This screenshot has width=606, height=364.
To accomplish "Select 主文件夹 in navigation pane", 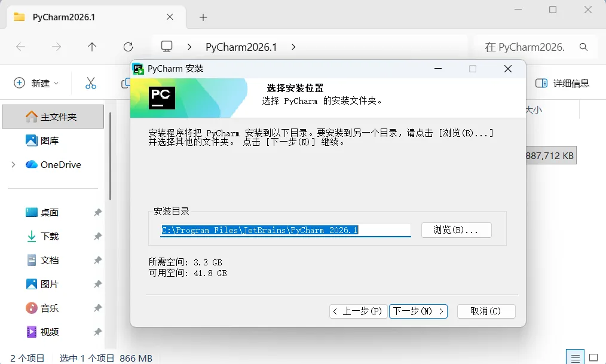I will pos(53,117).
